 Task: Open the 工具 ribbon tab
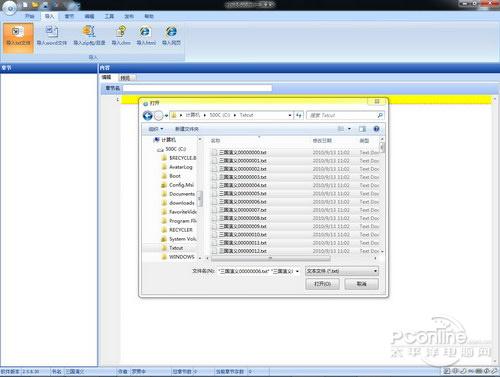point(109,16)
